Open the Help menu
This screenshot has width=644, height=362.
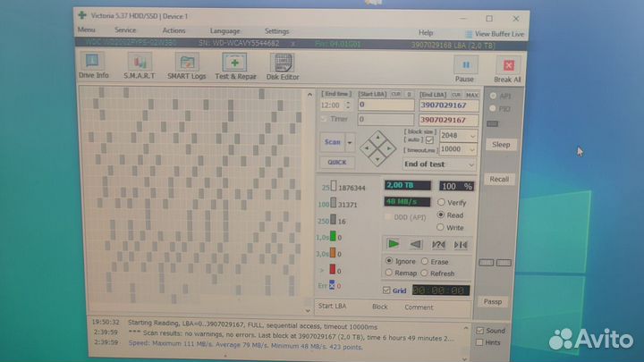(426, 32)
